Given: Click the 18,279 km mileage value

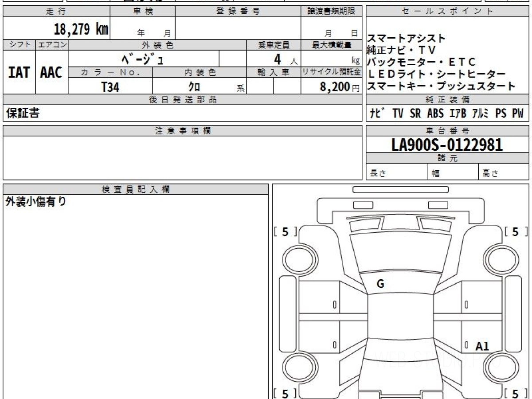Looking at the screenshot, I should (81, 30).
